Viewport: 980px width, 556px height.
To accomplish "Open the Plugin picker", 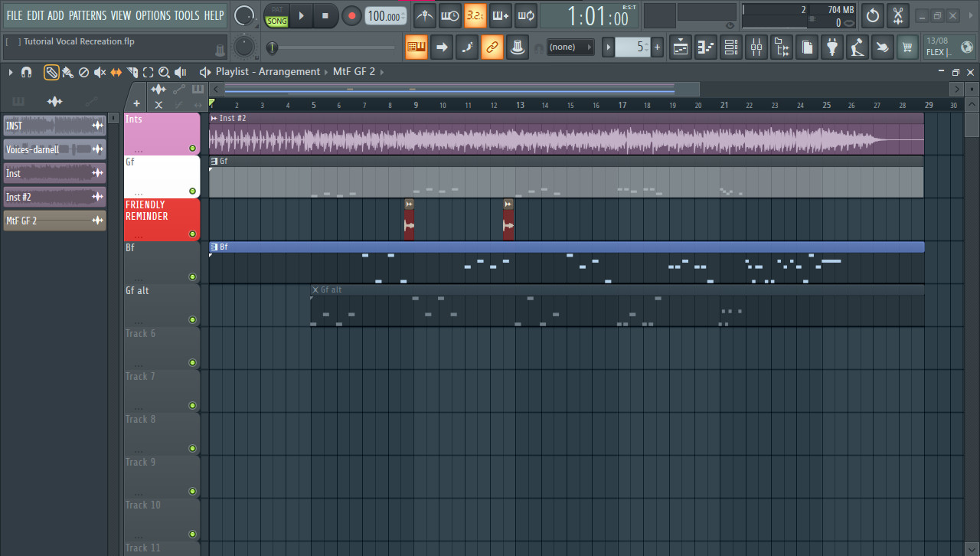I will pyautogui.click(x=832, y=47).
